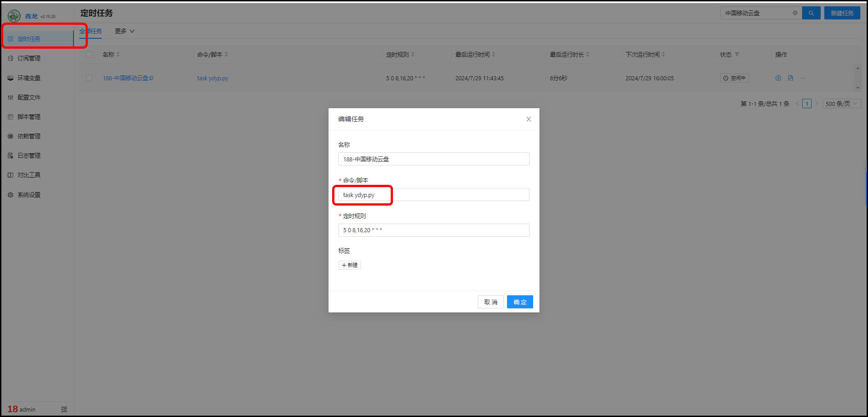Select page 1 in pagination
868x417 pixels.
(x=807, y=104)
